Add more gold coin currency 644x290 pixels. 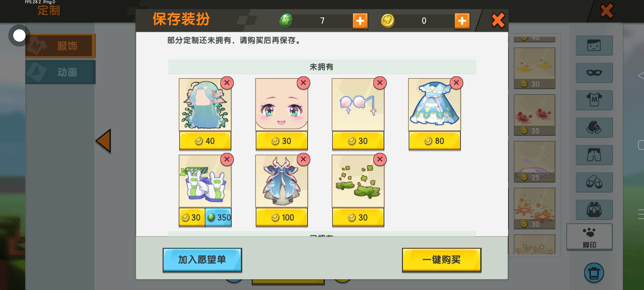[462, 21]
